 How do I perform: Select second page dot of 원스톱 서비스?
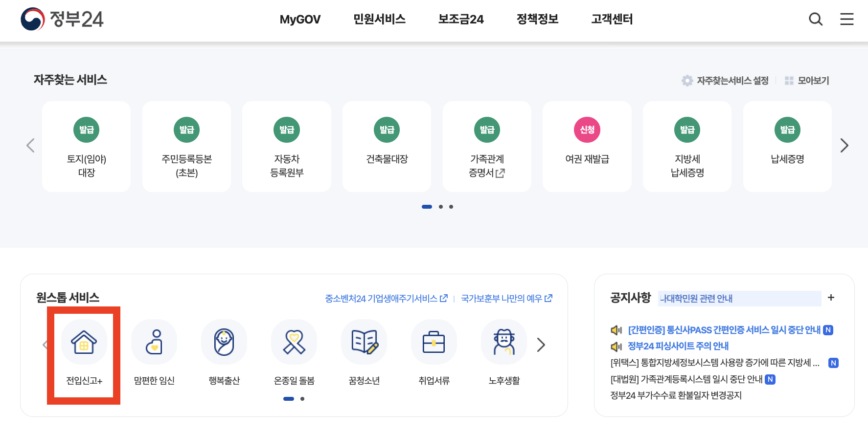pyautogui.click(x=302, y=399)
